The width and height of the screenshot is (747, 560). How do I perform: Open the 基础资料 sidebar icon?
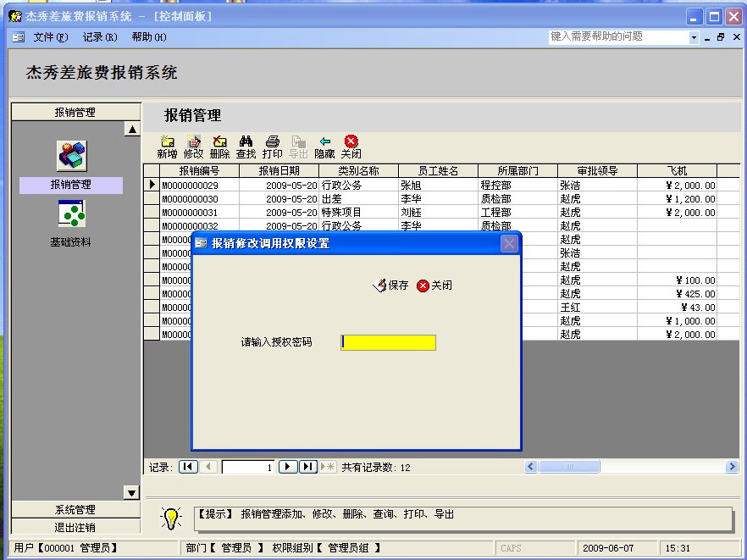click(x=71, y=213)
